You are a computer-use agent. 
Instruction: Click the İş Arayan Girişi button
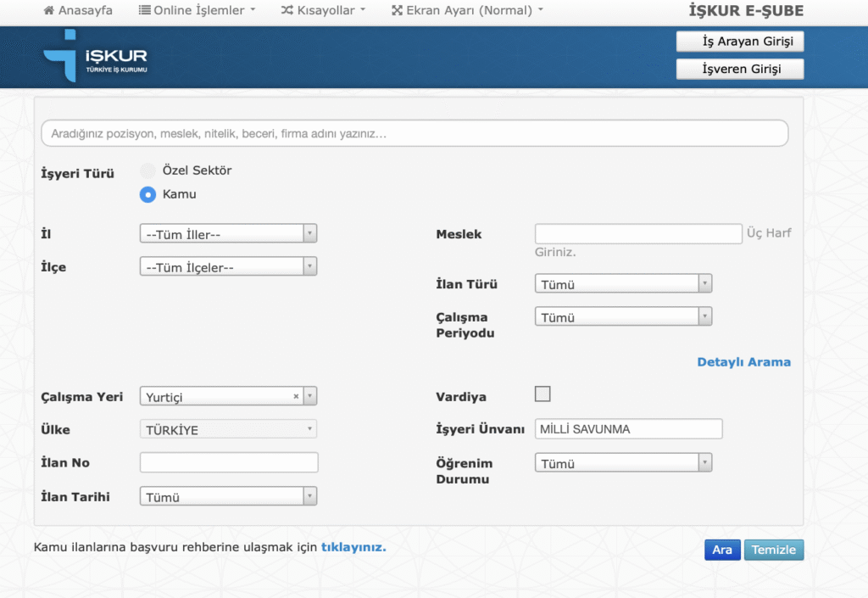pos(740,42)
